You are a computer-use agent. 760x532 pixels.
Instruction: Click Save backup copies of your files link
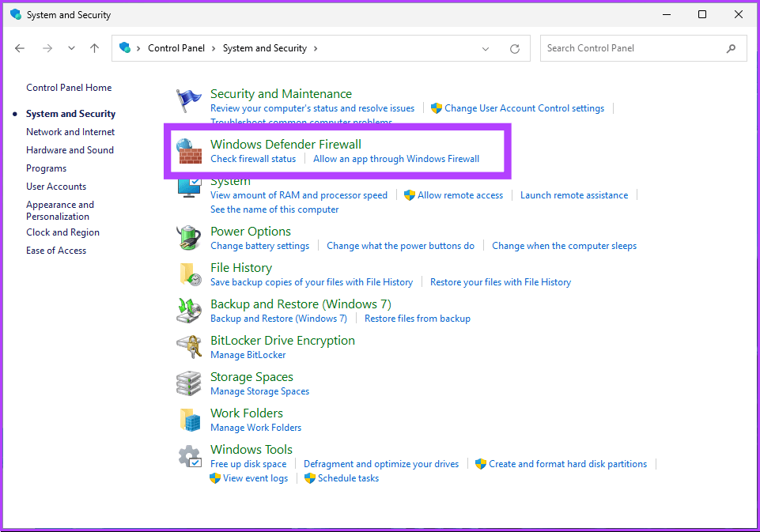(312, 282)
